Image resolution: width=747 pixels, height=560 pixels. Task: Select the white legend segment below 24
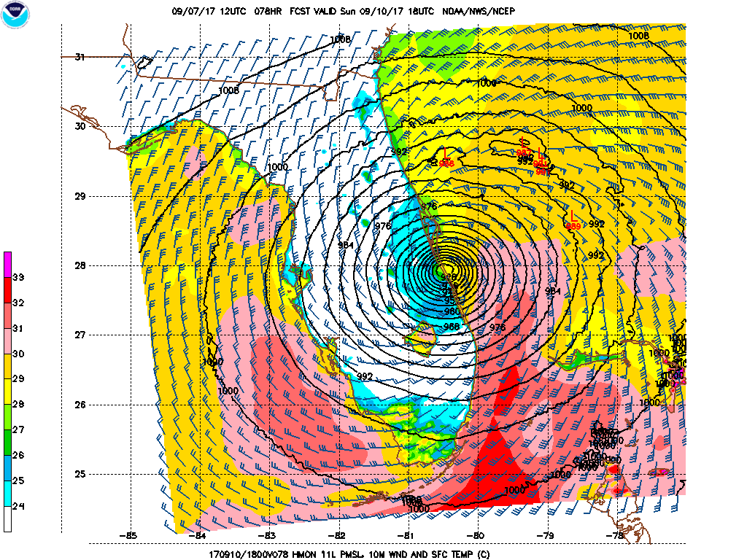pyautogui.click(x=7, y=519)
